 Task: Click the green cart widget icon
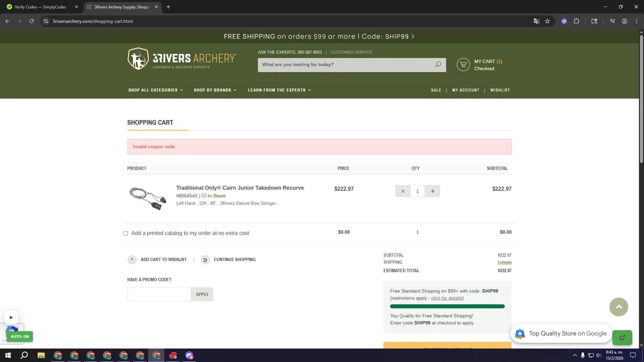(622, 338)
